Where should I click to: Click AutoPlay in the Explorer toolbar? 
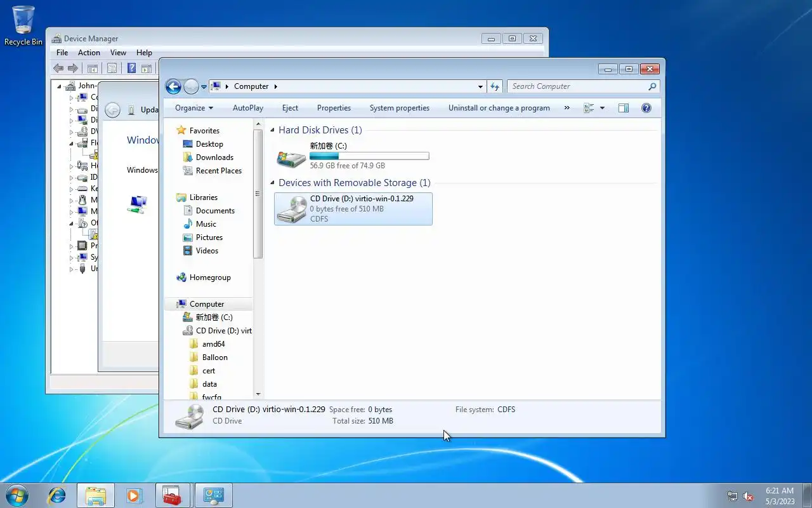tap(248, 108)
